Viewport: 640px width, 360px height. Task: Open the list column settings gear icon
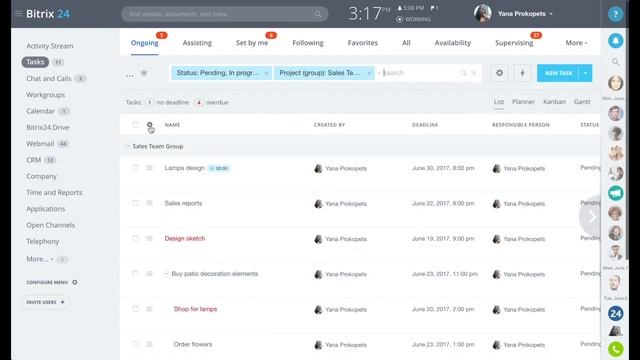(149, 124)
